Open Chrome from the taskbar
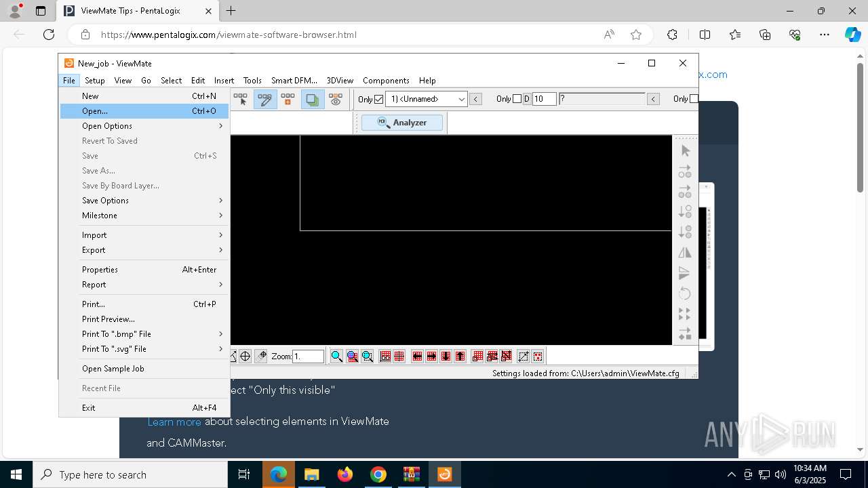The image size is (868, 488). pyautogui.click(x=378, y=474)
